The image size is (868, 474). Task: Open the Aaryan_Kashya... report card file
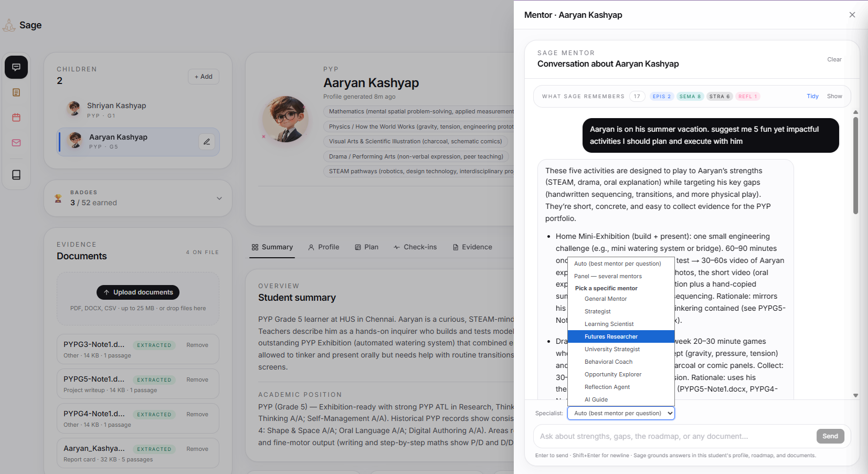[x=138, y=453]
